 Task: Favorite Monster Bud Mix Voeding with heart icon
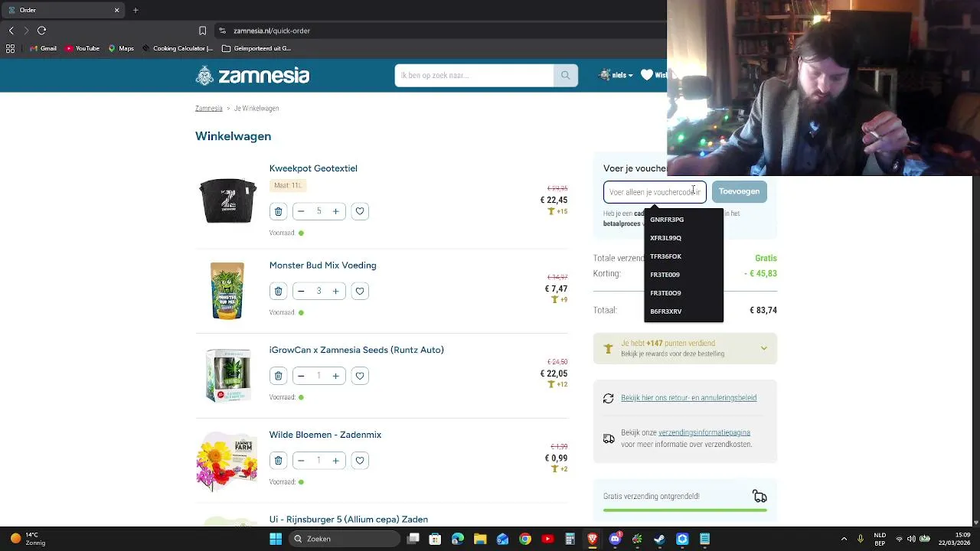pyautogui.click(x=360, y=291)
